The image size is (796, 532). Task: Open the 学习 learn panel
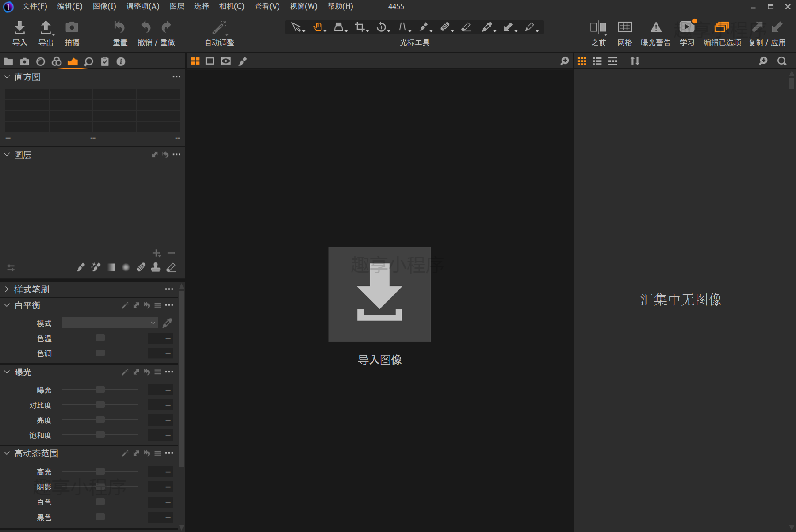[687, 27]
